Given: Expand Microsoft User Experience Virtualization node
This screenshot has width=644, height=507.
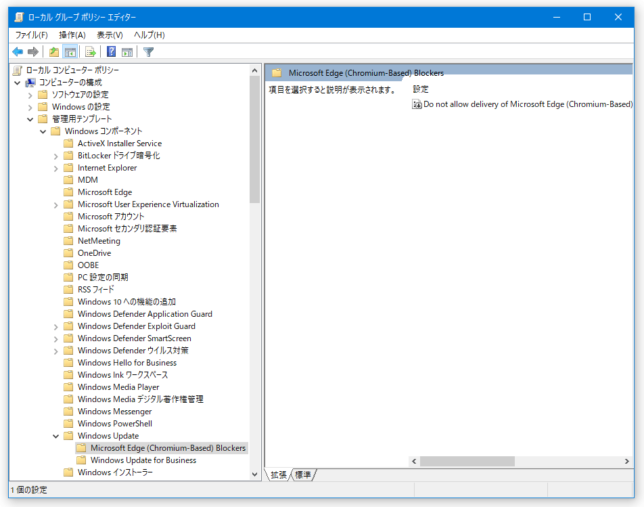Looking at the screenshot, I should (x=56, y=205).
